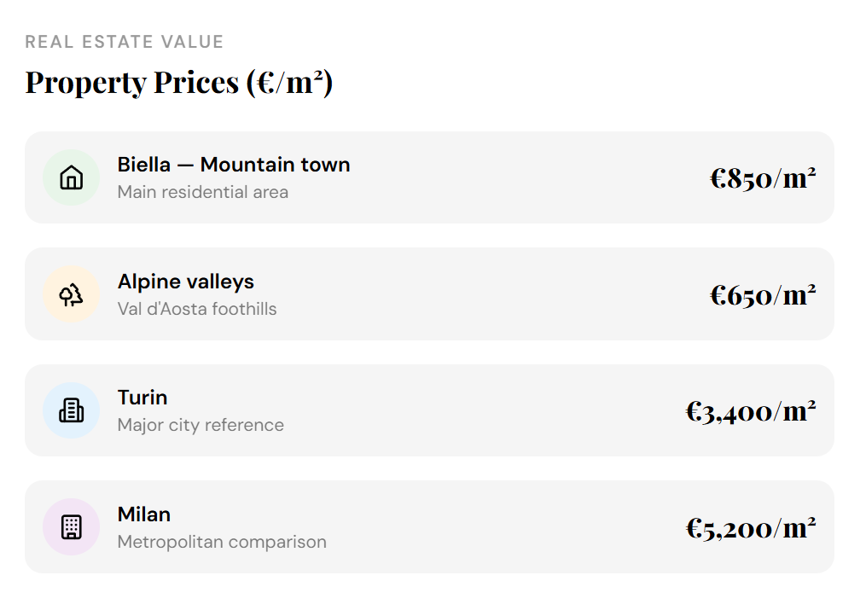This screenshot has height=616, width=866.
Task: Click the tower building icon for Milan
Action: click(72, 526)
